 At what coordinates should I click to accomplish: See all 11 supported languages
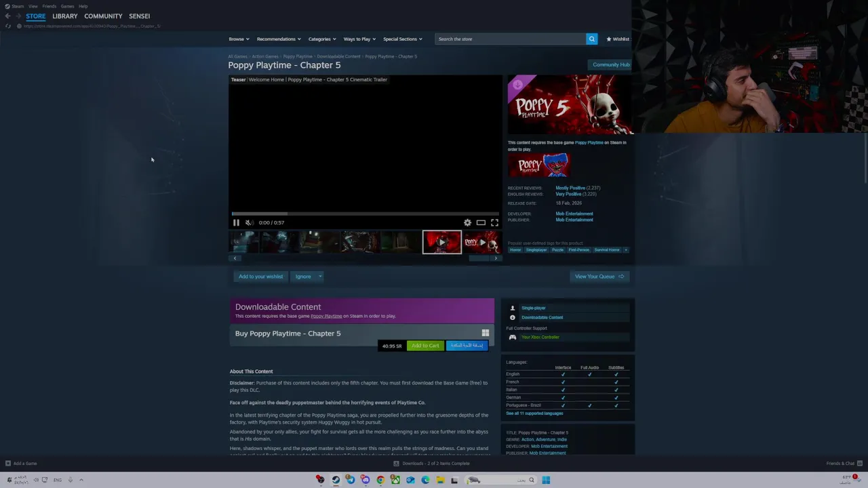(x=534, y=413)
